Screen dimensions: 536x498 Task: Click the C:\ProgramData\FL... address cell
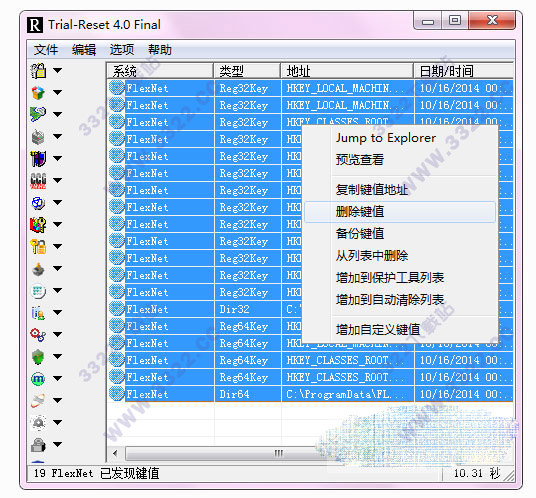click(348, 394)
